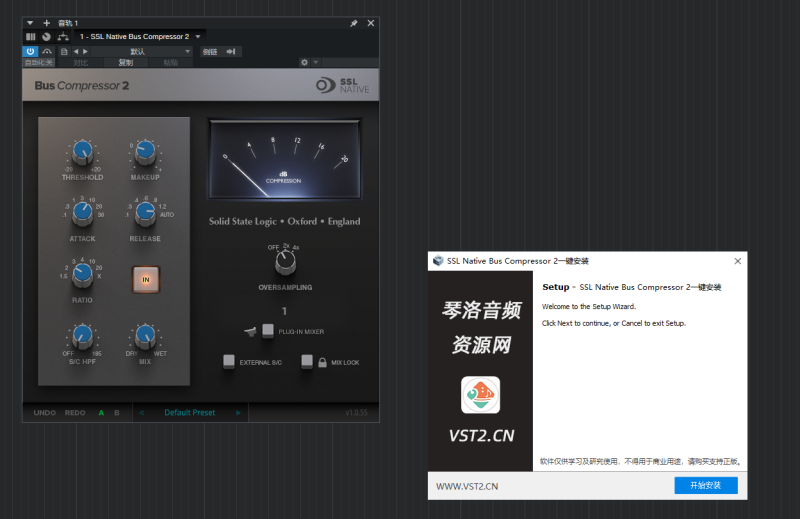Open the plugin settings gear menu
Image resolution: width=800 pixels, height=519 pixels.
tap(305, 62)
